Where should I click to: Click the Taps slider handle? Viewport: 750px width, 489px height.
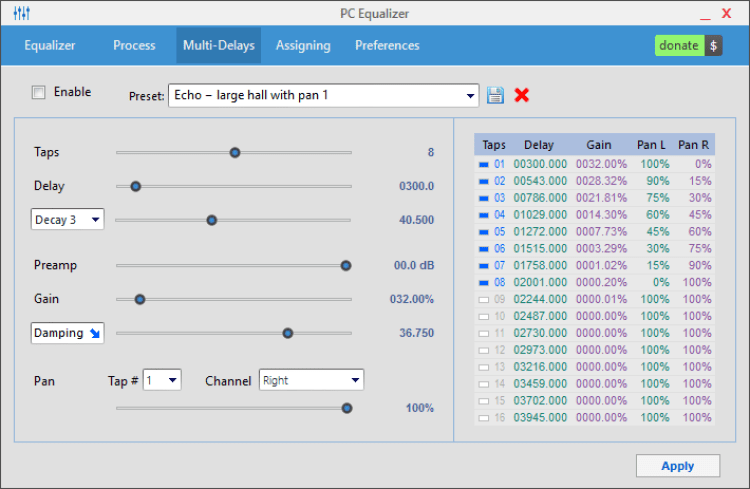click(235, 153)
